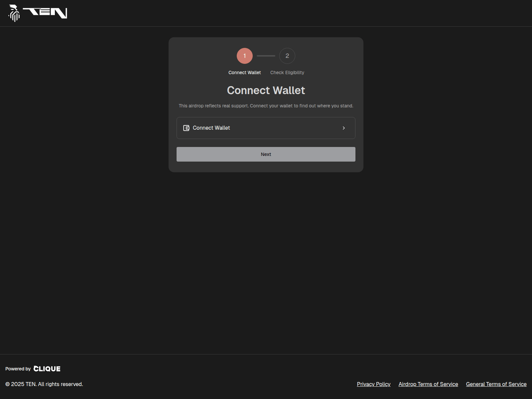Viewport: 532px width, 399px height.
Task: Select step 1 circle in the progress indicator
Action: [244, 56]
